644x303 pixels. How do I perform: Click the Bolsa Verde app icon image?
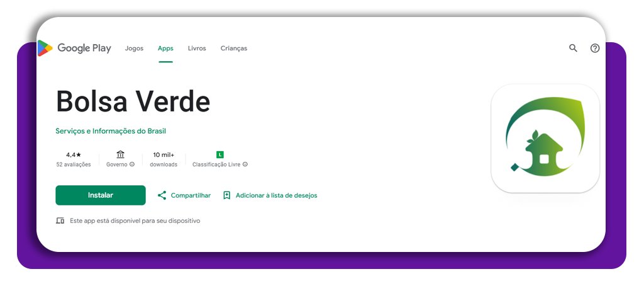pos(545,139)
